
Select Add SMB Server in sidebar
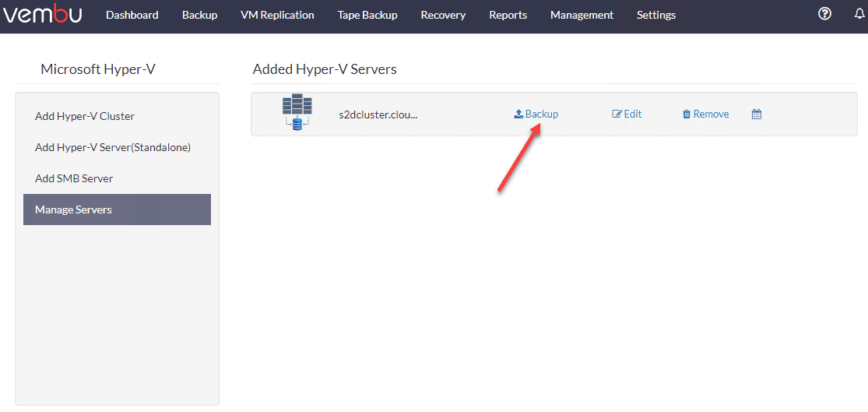click(117, 178)
